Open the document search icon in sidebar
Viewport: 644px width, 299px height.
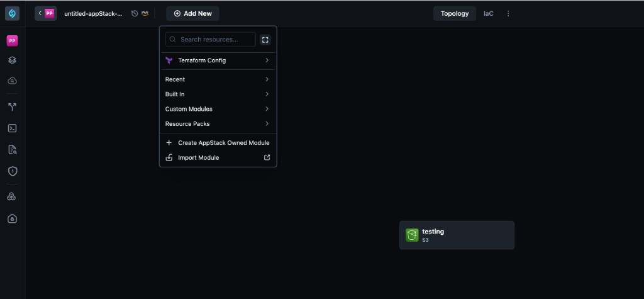(x=13, y=150)
